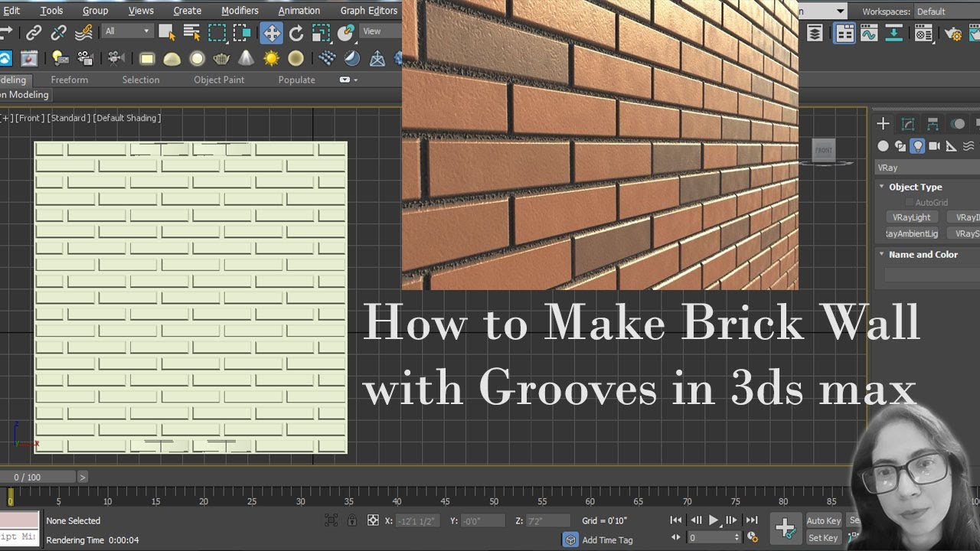Viewport: 980px width, 551px height.
Task: Select the Shapes category icon
Action: point(900,146)
